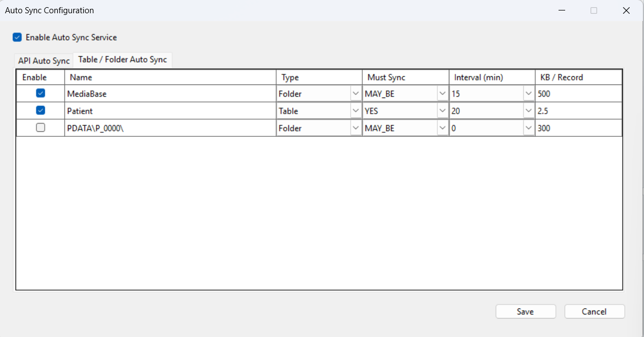This screenshot has width=644, height=337.
Task: Expand the Must Sync dropdown showing YES
Action: click(x=442, y=111)
